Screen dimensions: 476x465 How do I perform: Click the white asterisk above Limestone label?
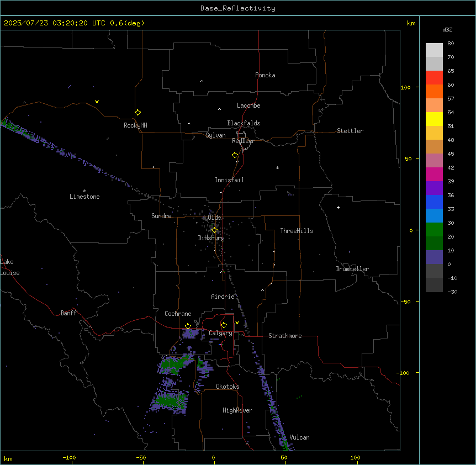(84, 191)
